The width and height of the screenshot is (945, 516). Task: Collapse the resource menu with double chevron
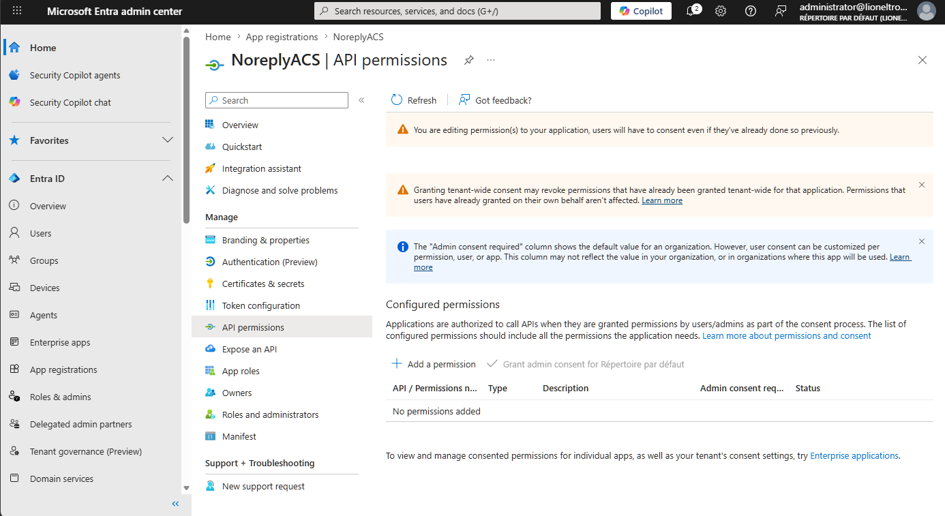pos(362,100)
